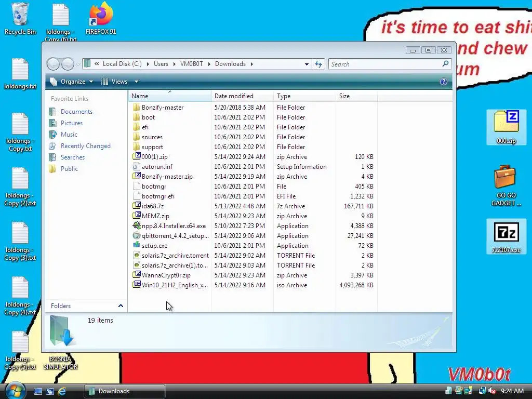Select the setup.exe application icon
The image size is (532, 399).
[x=136, y=245]
